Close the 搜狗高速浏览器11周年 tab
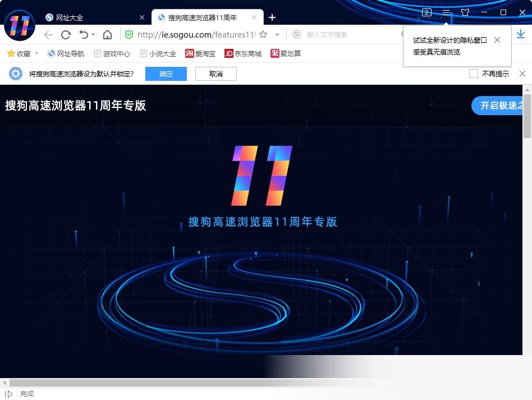Screen dimensions: 532x400 coord(254,17)
